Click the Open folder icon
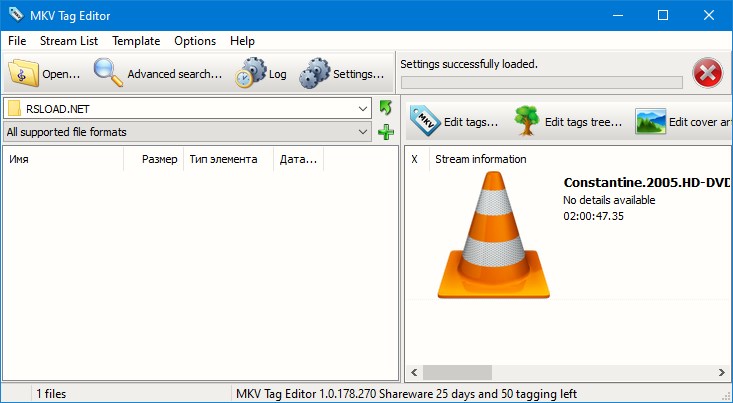Viewport: 733px width, 403px height. coord(23,73)
